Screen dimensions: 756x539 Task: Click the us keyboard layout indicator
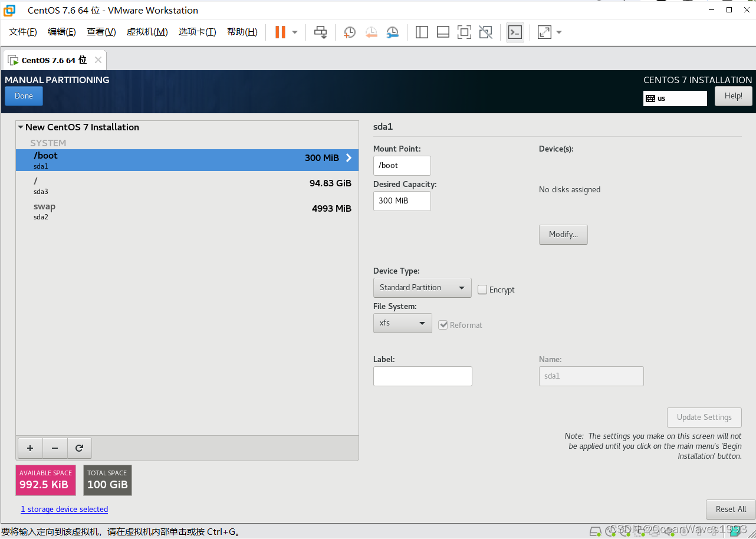tap(675, 98)
